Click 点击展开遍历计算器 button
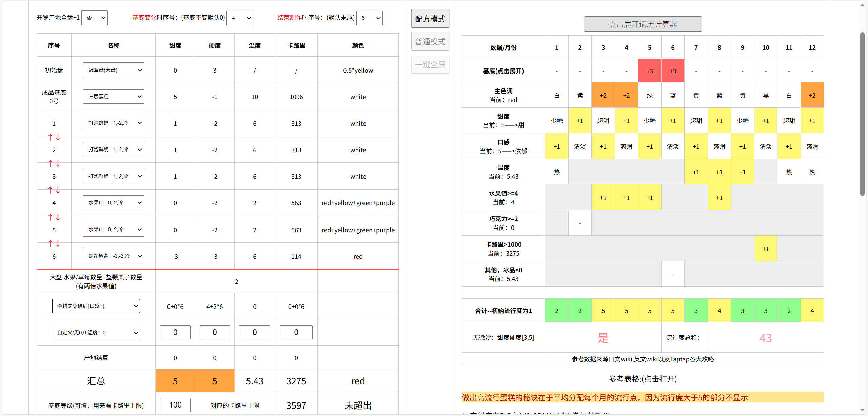Image resolution: width=868 pixels, height=416 pixels. pos(643,24)
